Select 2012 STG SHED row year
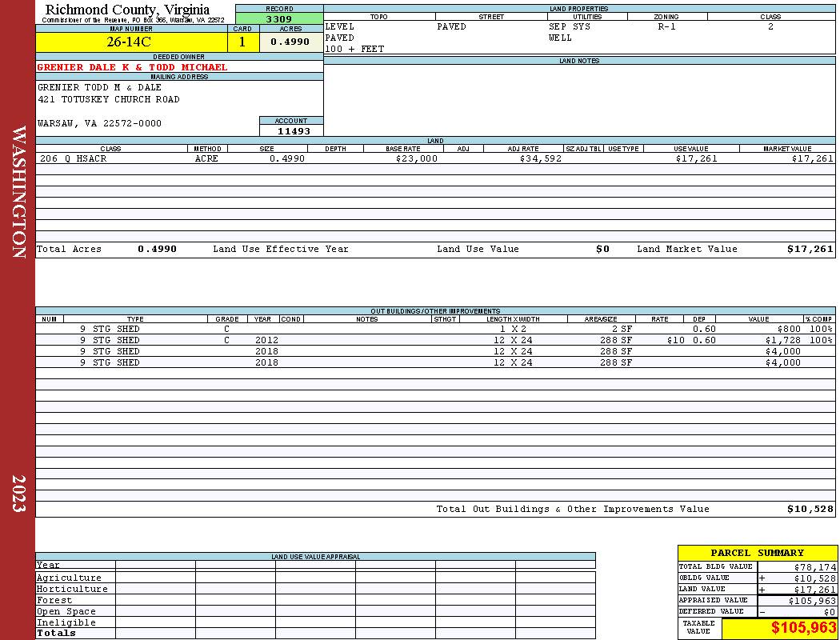840x640 pixels. (x=266, y=341)
